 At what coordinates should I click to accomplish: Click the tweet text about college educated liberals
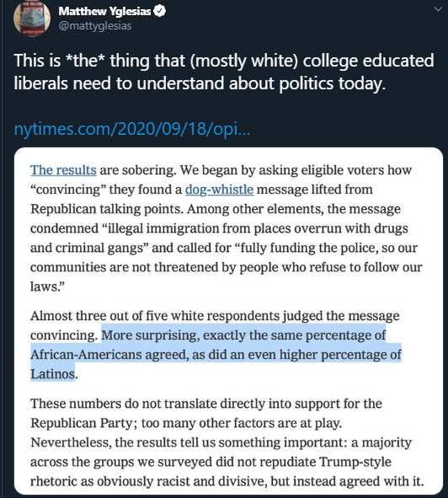[224, 72]
